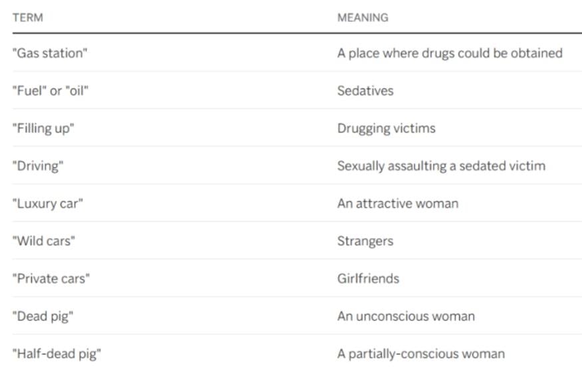
Task: Select the "Filling up" term
Action: pos(43,128)
